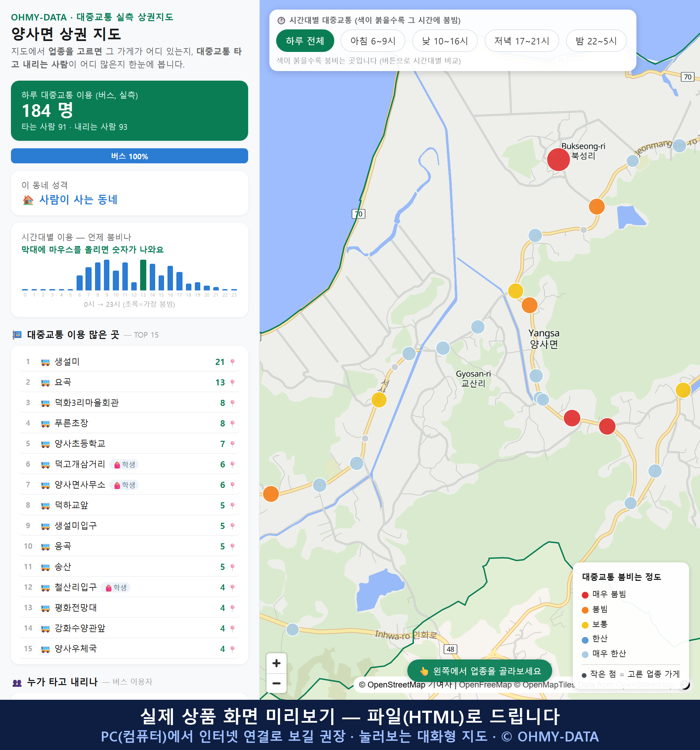Click the house icon beside 사람이 사는 동네

click(x=28, y=200)
